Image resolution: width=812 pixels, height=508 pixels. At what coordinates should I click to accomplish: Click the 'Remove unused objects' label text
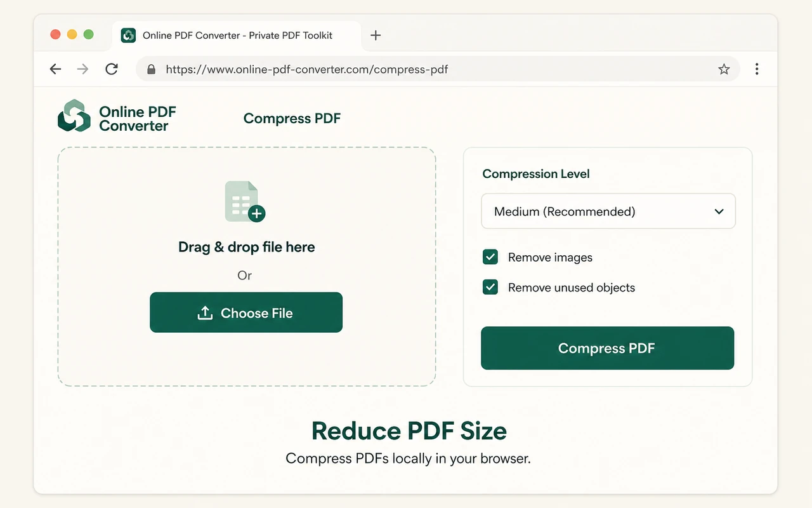pyautogui.click(x=572, y=288)
